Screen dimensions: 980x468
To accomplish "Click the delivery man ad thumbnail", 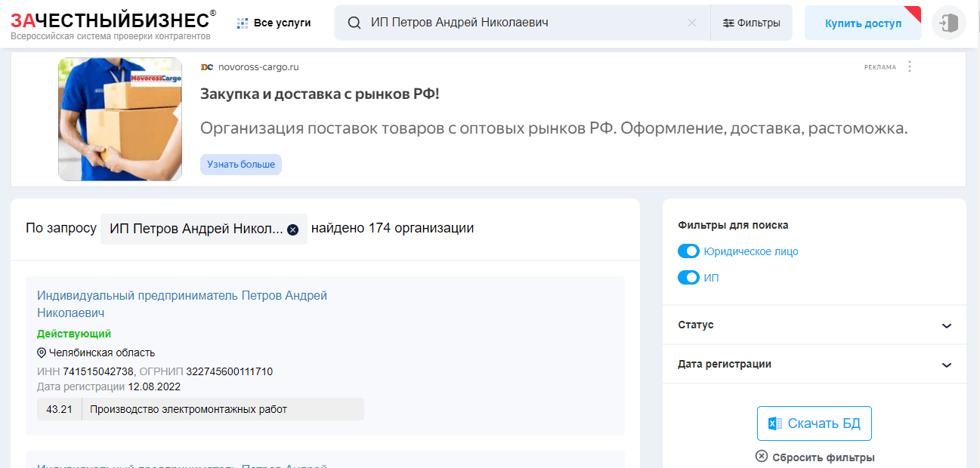I will coord(120,119).
